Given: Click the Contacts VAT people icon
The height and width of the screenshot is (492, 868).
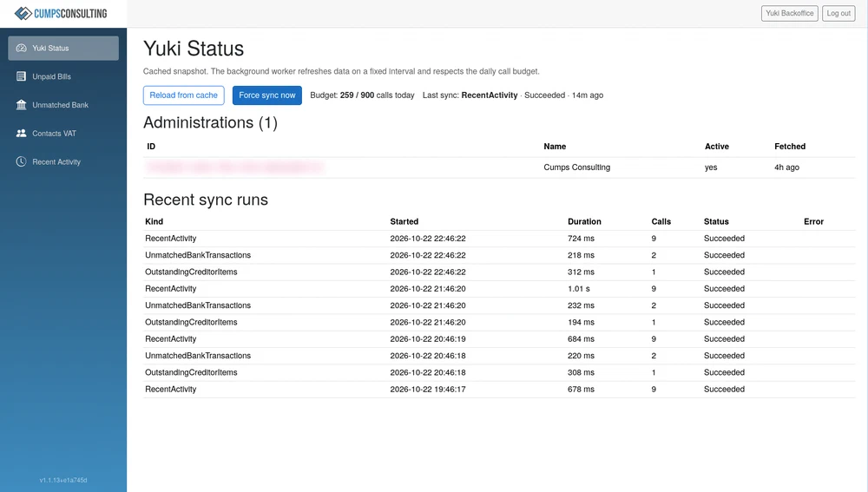Looking at the screenshot, I should click(21, 134).
